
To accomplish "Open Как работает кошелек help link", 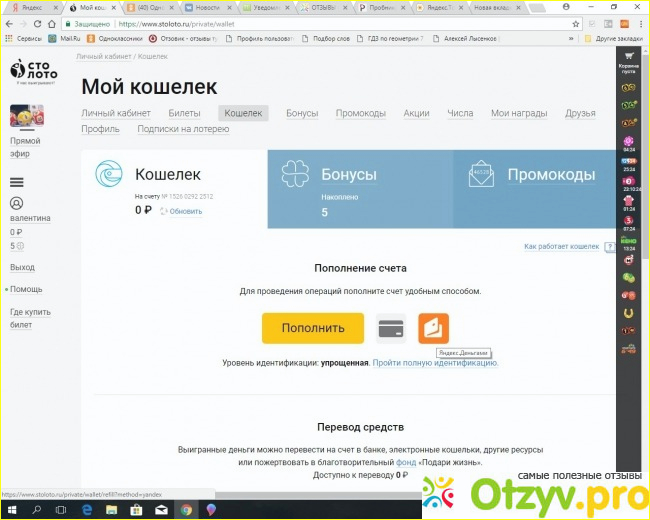I will (x=561, y=246).
